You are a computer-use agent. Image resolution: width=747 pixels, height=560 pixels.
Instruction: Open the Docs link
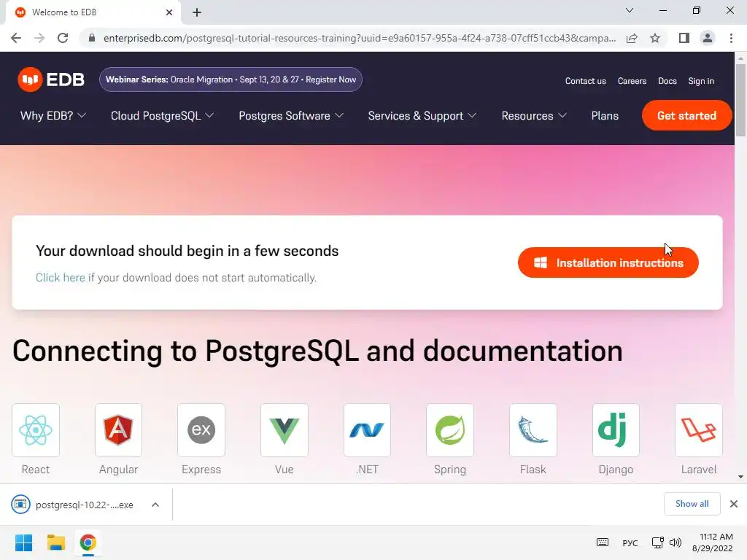click(667, 81)
